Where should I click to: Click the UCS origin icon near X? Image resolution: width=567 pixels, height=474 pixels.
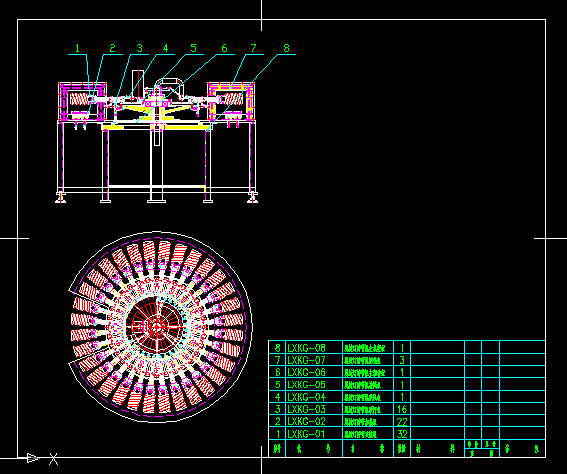click(x=33, y=458)
